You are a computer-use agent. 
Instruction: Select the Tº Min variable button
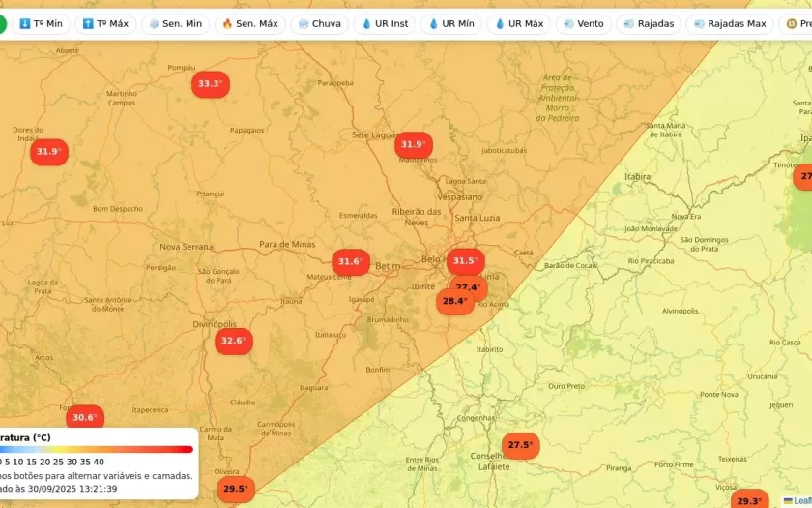point(41,23)
